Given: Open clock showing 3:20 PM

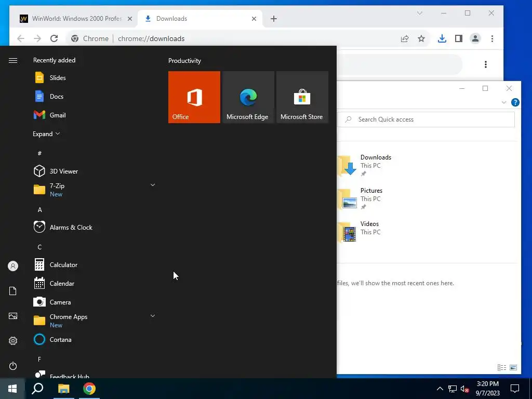Looking at the screenshot, I should [x=487, y=389].
